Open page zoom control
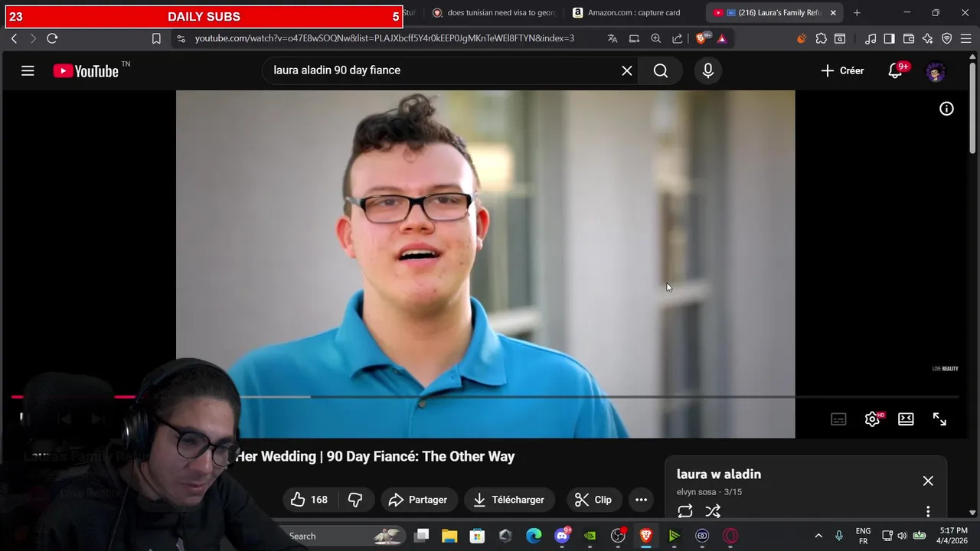Image resolution: width=980 pixels, height=551 pixels. click(x=655, y=38)
